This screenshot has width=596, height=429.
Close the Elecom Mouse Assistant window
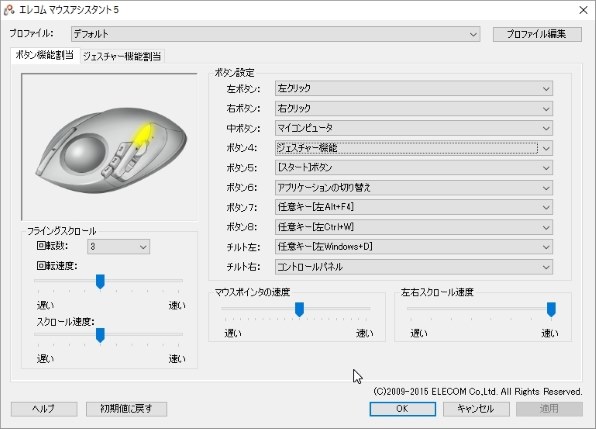(583, 10)
